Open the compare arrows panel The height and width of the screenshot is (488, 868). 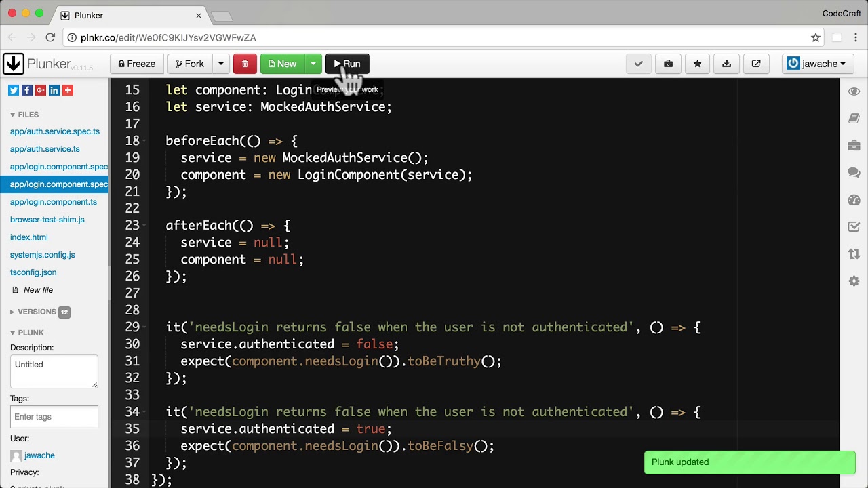[x=854, y=254]
